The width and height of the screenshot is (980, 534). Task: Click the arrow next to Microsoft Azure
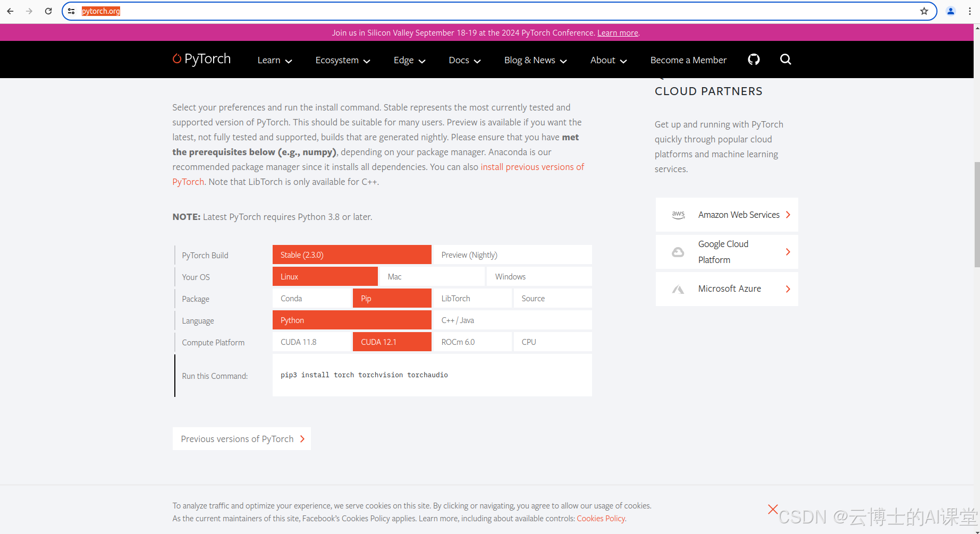pyautogui.click(x=788, y=289)
